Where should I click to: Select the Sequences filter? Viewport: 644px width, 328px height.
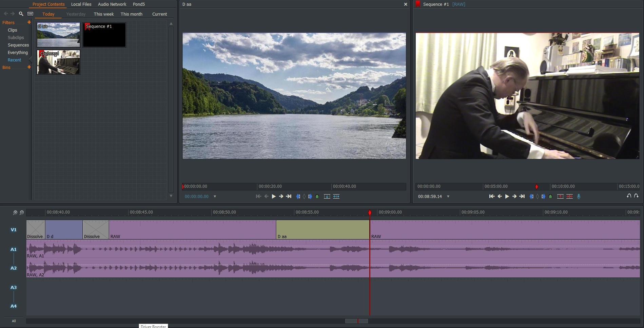[x=18, y=45]
